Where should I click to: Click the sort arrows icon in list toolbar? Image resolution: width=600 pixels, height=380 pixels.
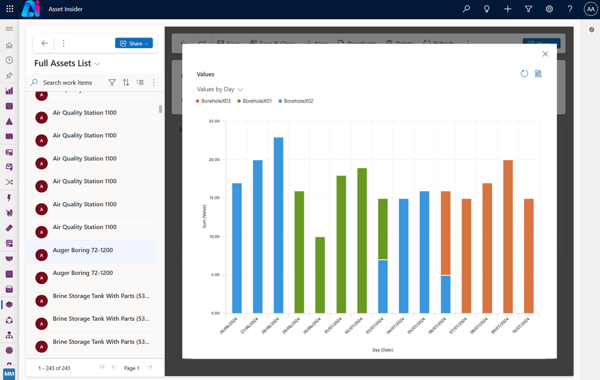[x=126, y=82]
